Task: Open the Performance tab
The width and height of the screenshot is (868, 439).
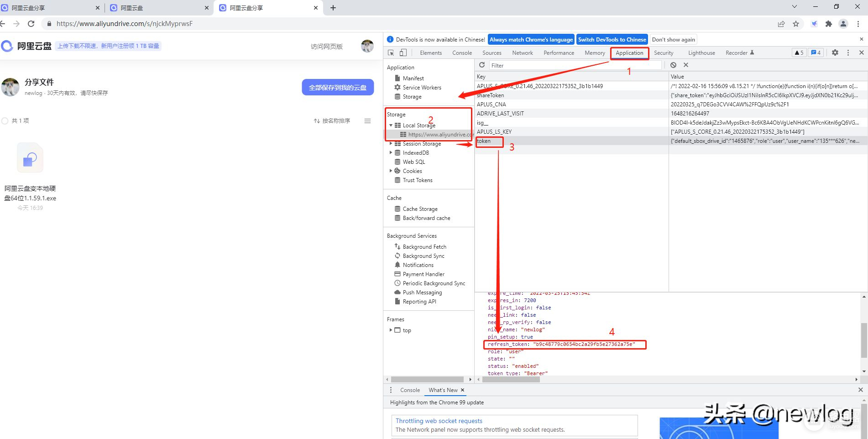Action: click(x=559, y=53)
